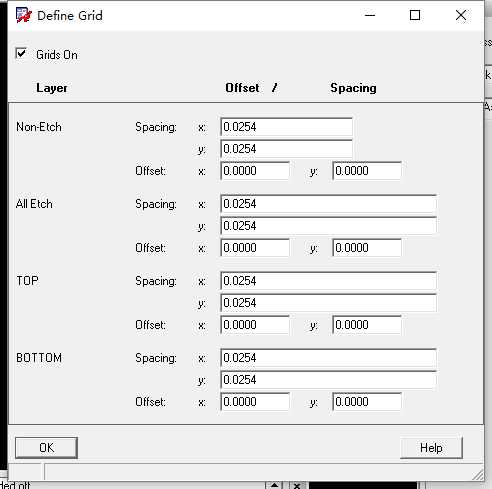The image size is (492, 489).
Task: Click TOP Offset y field
Action: pos(367,325)
